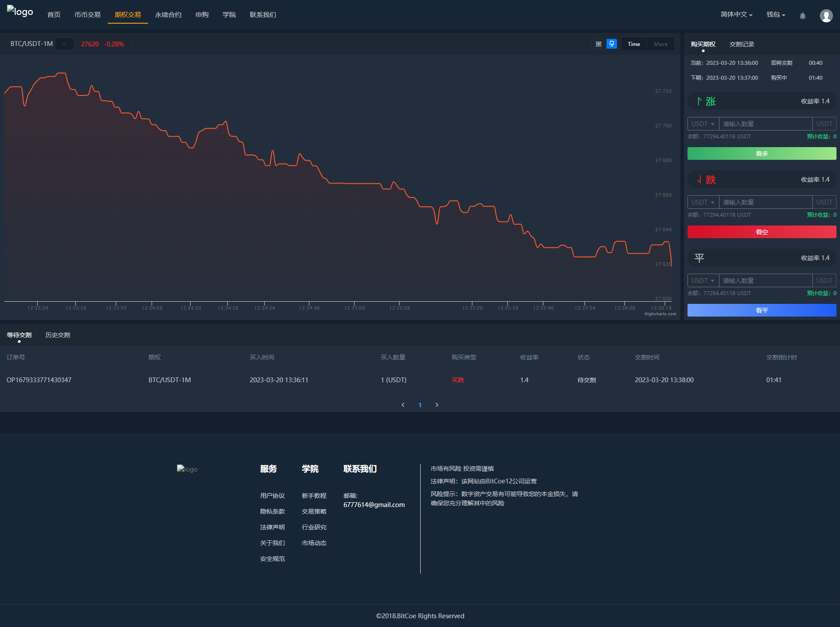
Task: Click the blue light-theme icon button
Action: [611, 44]
